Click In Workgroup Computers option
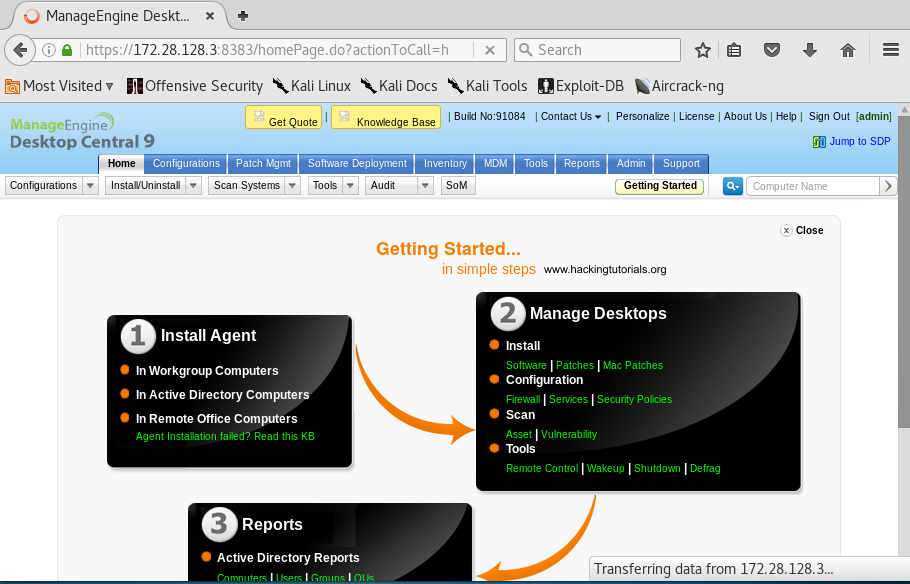 207,371
